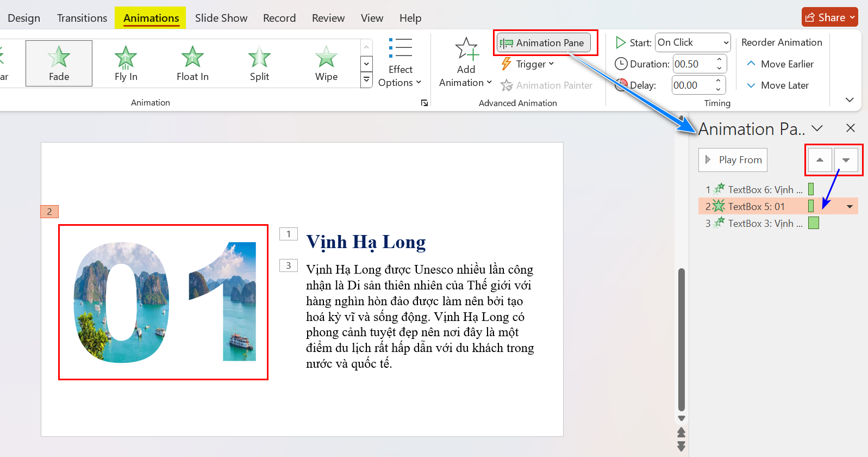This screenshot has height=457, width=868.
Task: Switch to the Transitions tab
Action: click(82, 18)
